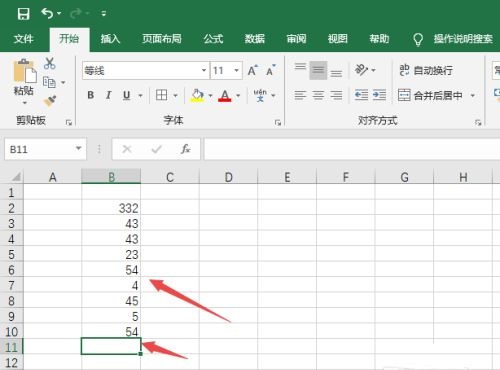Image resolution: width=500 pixels, height=370 pixels.
Task: Toggle Center horizontal alignment
Action: (x=318, y=96)
